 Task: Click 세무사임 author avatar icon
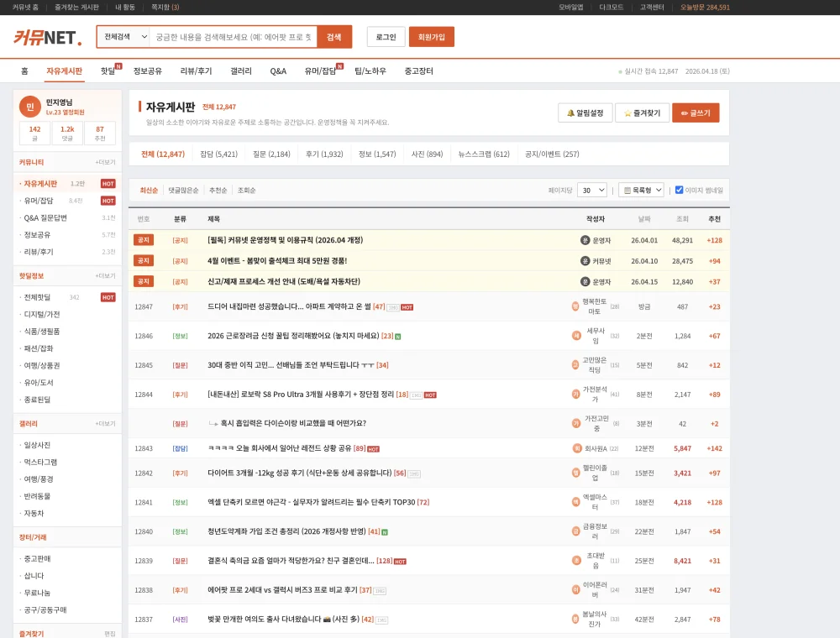[576, 336]
